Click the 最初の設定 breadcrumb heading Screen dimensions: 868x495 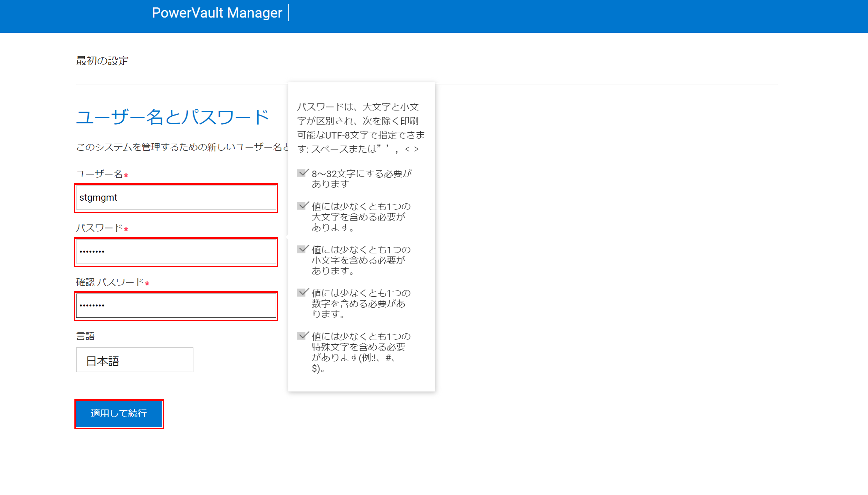pyautogui.click(x=102, y=61)
